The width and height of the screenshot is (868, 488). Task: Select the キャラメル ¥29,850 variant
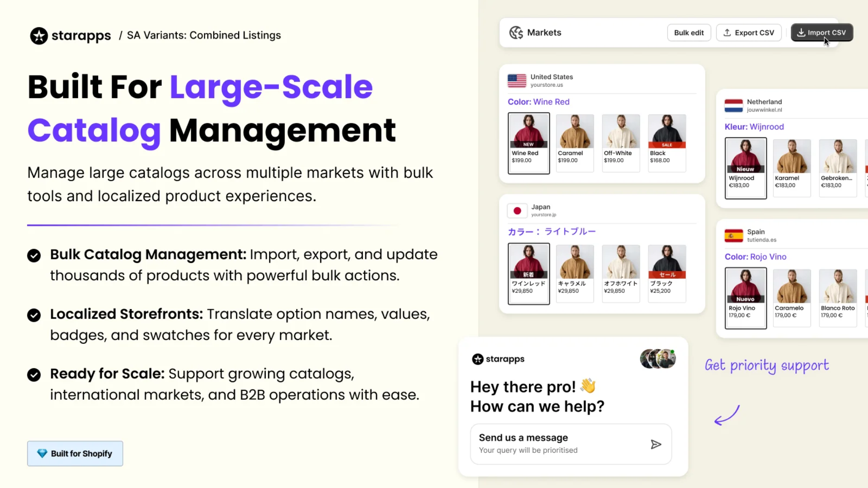click(x=575, y=273)
